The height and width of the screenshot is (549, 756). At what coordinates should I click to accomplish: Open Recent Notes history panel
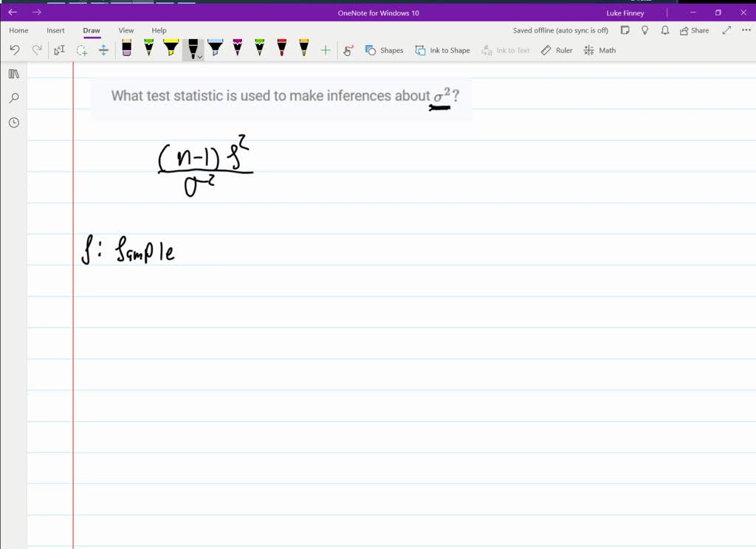13,122
